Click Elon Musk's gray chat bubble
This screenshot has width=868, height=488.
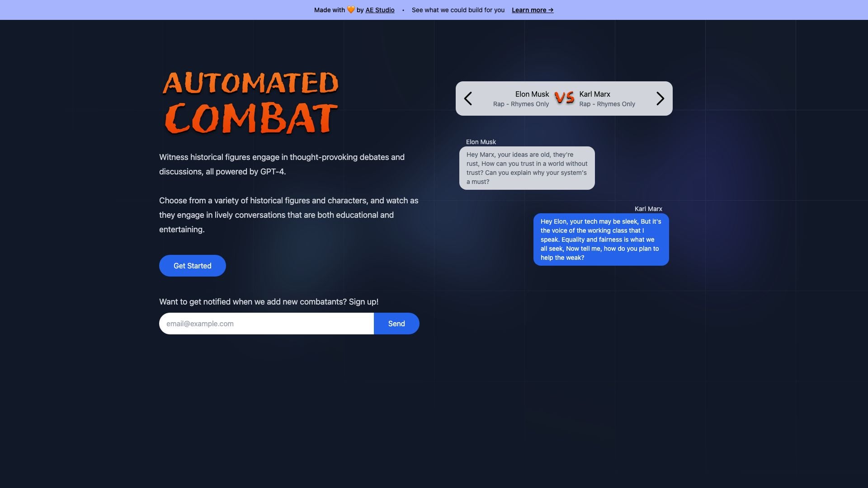point(527,168)
